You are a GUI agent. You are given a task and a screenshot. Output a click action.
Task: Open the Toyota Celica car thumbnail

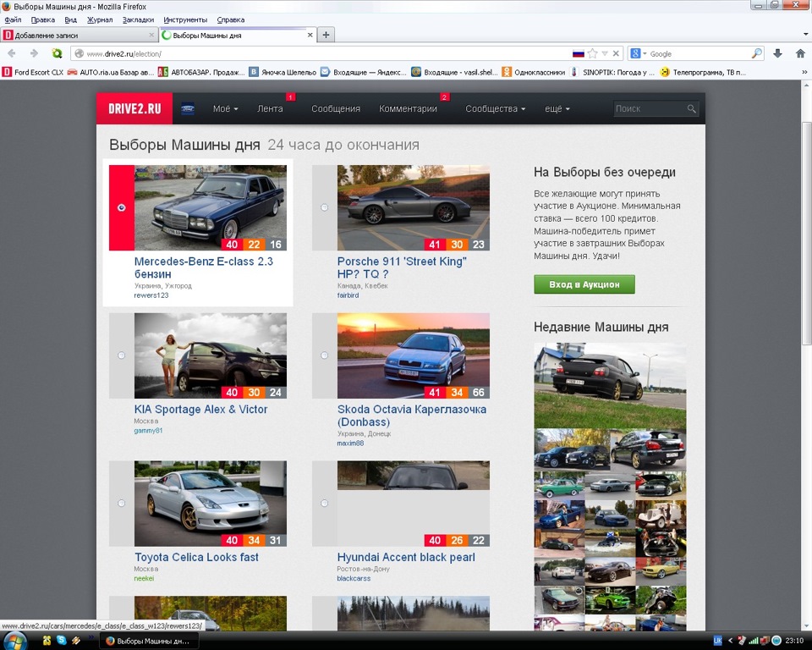[211, 504]
